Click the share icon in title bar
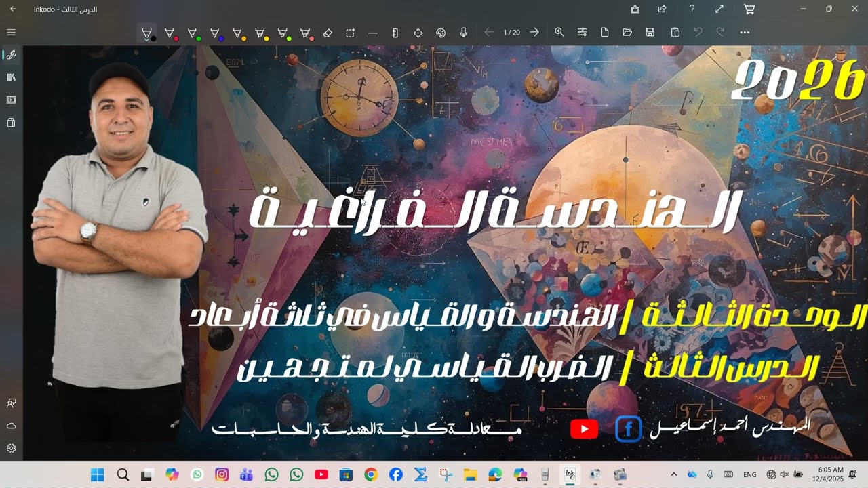The height and width of the screenshot is (488, 868). tap(662, 9)
